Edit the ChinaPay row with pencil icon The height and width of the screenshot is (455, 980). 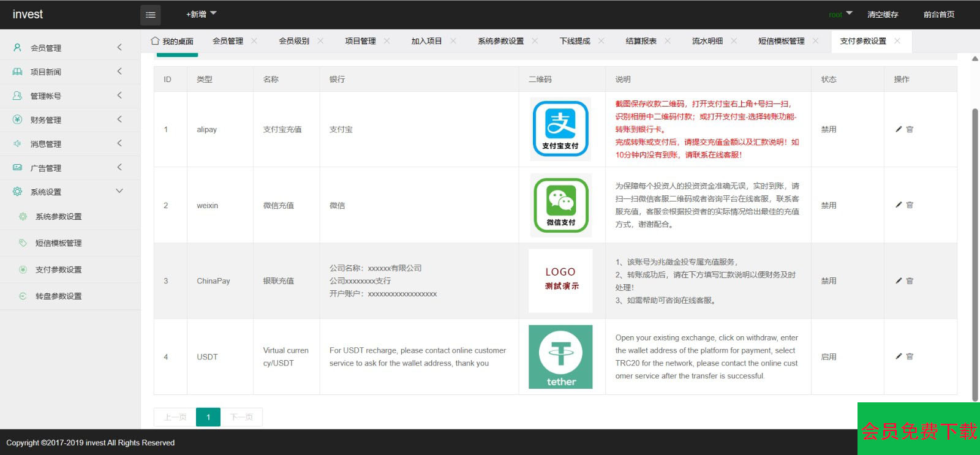(x=899, y=280)
